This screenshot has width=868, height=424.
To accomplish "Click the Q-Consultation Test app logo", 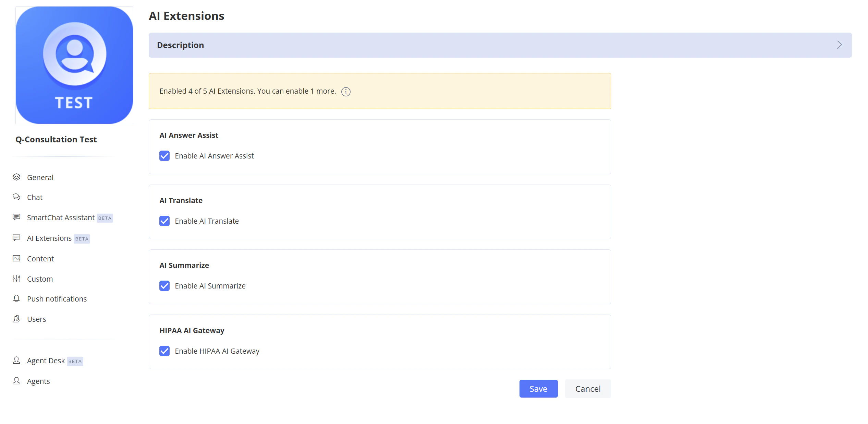I will [x=74, y=65].
